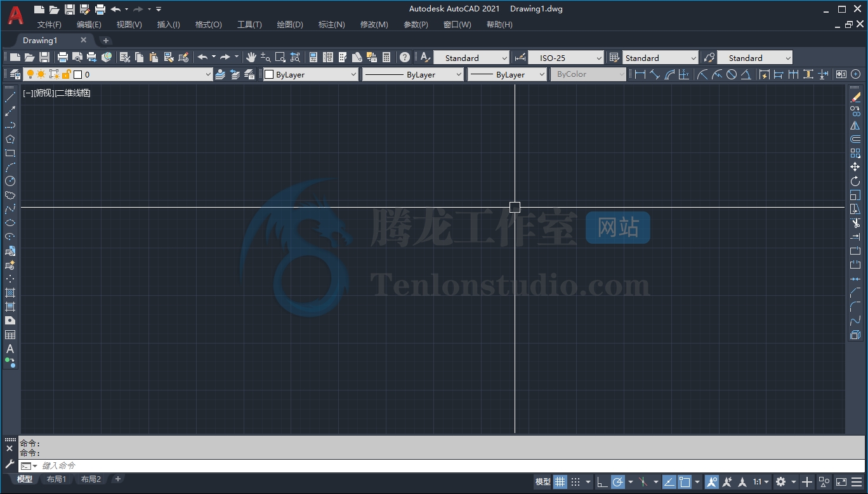Open the Standard multileader style dropdown
868x494 pixels.
click(788, 58)
